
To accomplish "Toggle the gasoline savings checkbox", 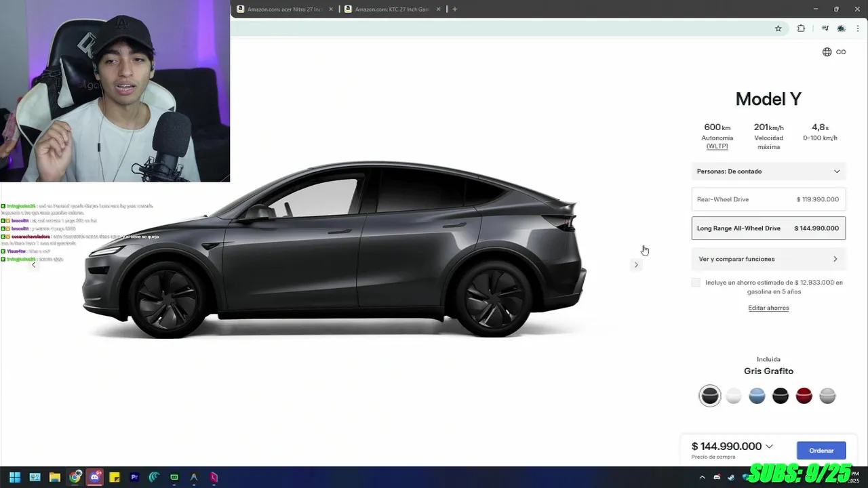I will (696, 283).
